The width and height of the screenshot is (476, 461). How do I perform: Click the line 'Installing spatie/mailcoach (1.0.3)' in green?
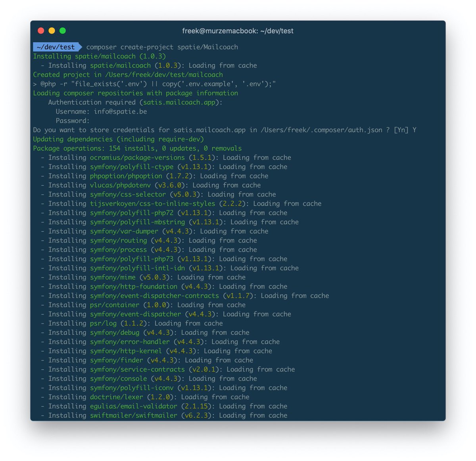coord(100,56)
